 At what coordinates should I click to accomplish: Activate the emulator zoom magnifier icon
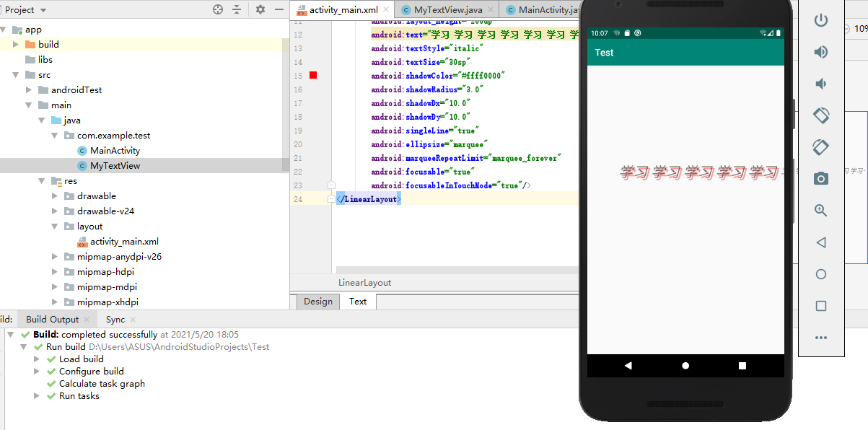[820, 211]
